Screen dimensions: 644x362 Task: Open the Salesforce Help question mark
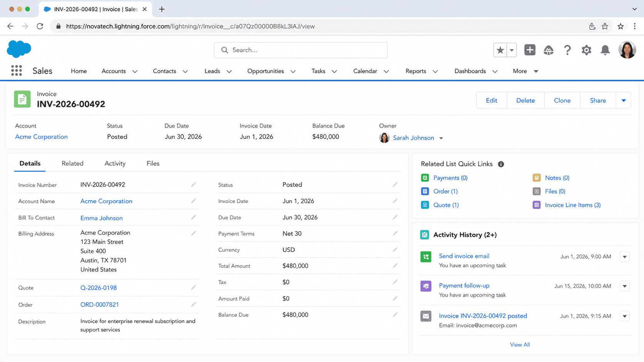coord(567,50)
